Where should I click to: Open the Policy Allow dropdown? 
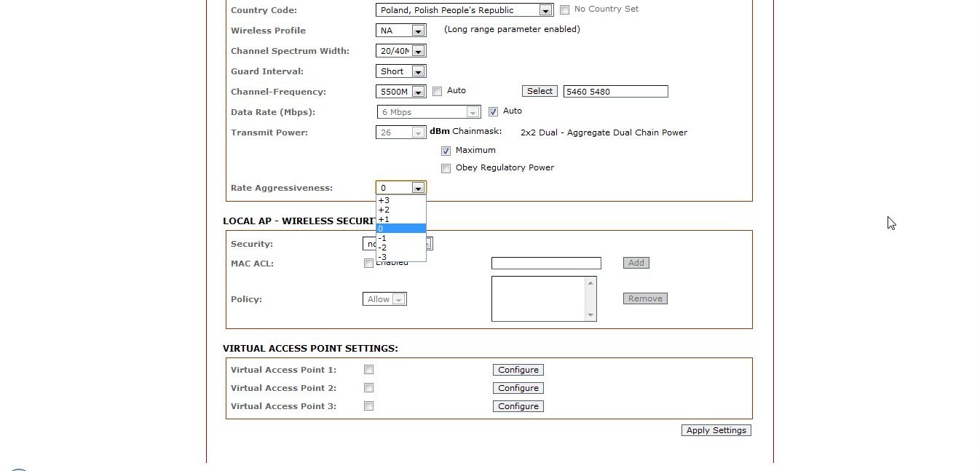click(384, 299)
